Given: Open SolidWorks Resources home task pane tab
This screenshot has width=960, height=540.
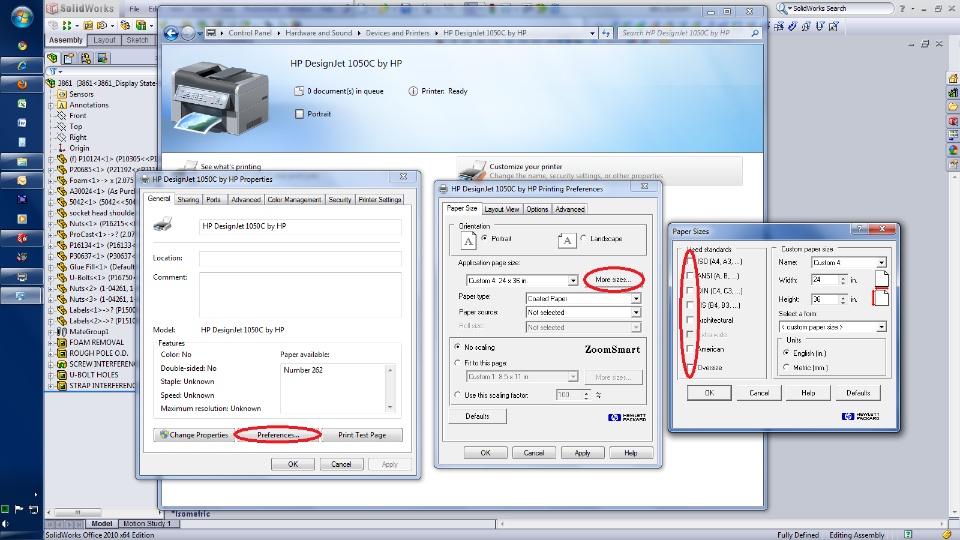Looking at the screenshot, I should point(953,78).
